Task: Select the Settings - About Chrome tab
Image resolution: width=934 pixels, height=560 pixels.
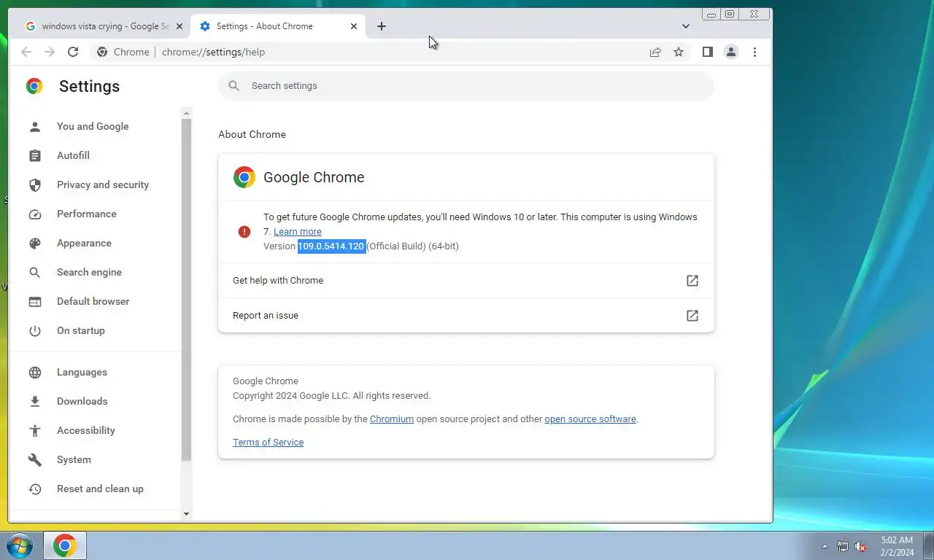Action: pos(277,26)
